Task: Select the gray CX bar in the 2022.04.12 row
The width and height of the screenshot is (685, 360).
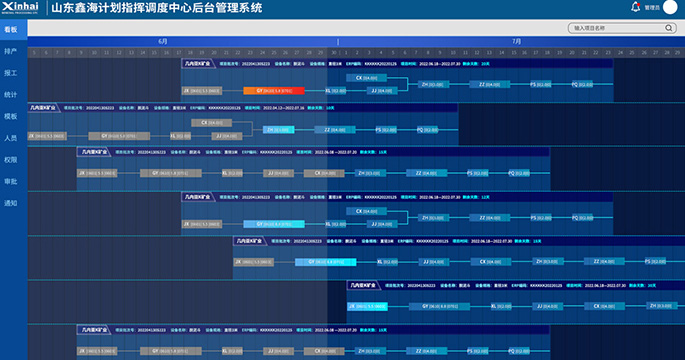Action: click(211, 123)
